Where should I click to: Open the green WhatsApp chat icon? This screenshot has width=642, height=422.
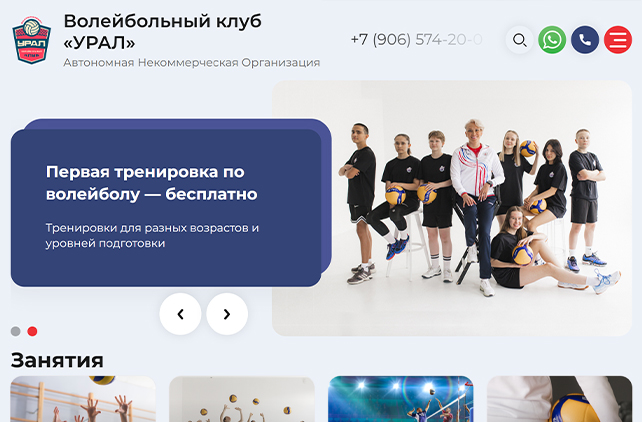pos(552,40)
